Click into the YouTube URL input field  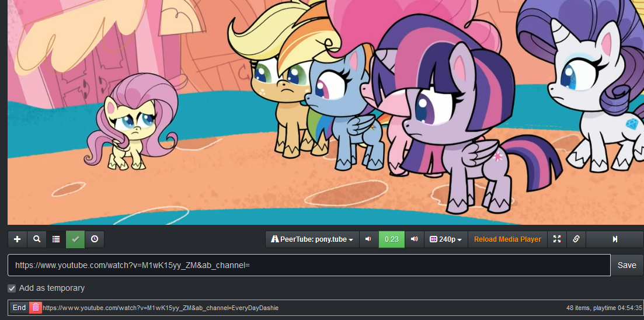click(x=309, y=265)
